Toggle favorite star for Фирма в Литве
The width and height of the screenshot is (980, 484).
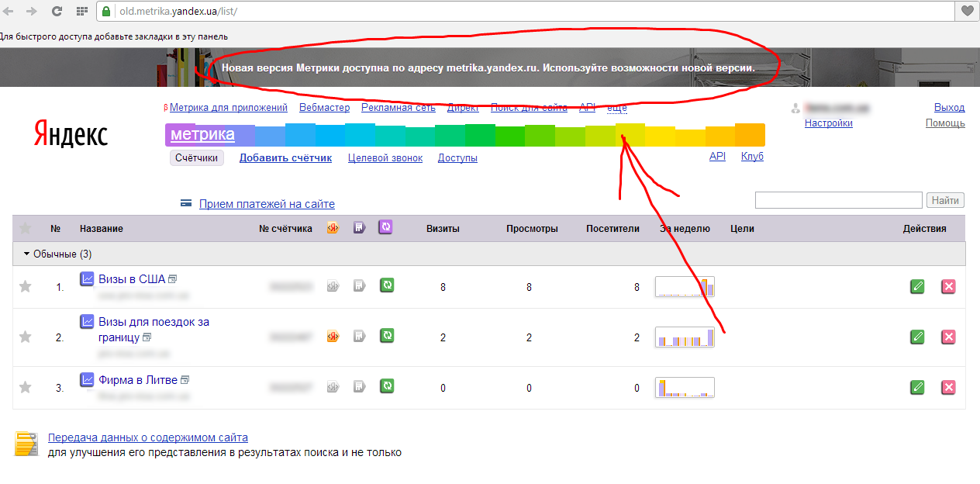26,387
